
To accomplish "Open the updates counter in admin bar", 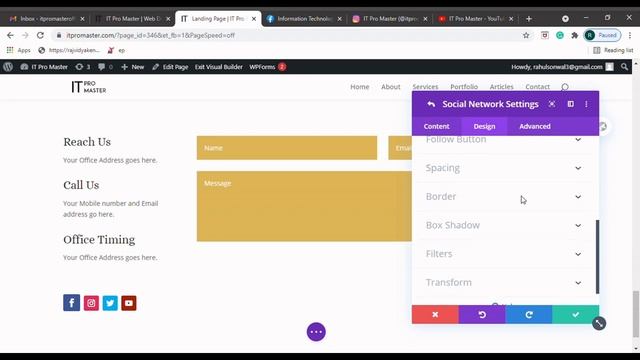I will (x=83, y=67).
